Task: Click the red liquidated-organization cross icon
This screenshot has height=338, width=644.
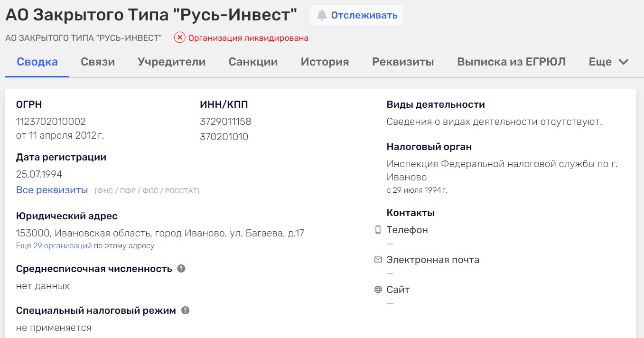Action: point(179,38)
